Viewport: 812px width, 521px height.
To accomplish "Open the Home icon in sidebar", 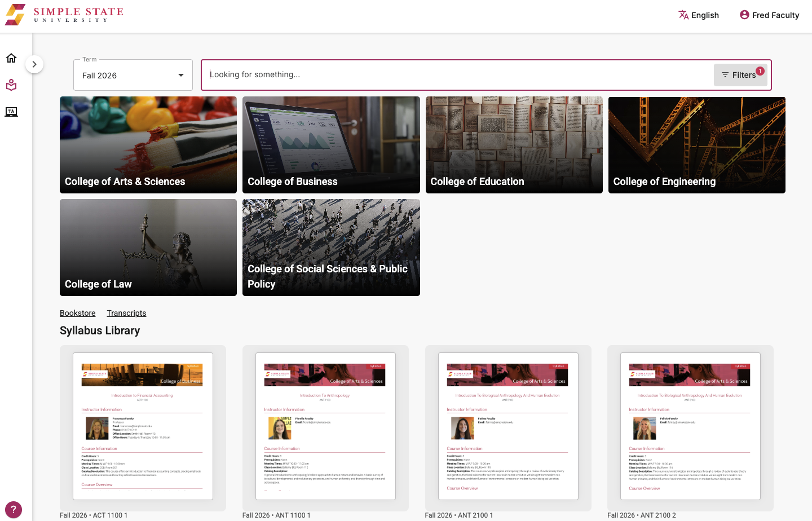I will [x=11, y=58].
